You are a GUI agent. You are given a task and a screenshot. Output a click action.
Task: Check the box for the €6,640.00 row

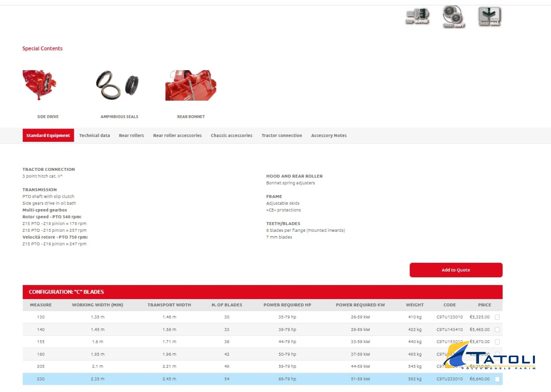tap(497, 379)
